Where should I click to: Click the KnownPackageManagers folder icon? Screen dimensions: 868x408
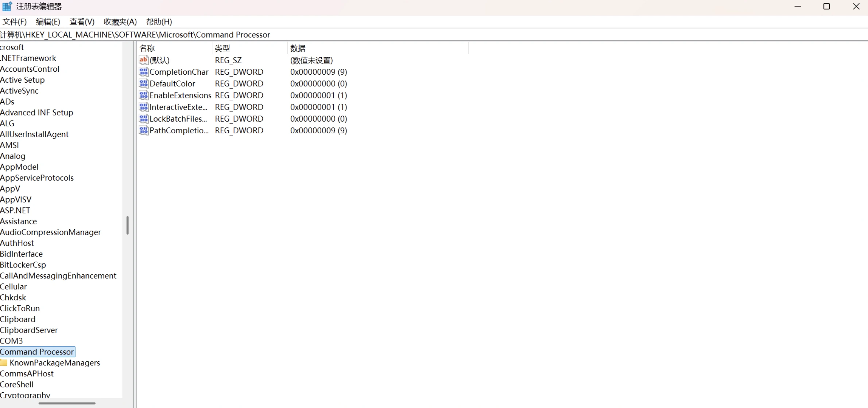[4, 363]
